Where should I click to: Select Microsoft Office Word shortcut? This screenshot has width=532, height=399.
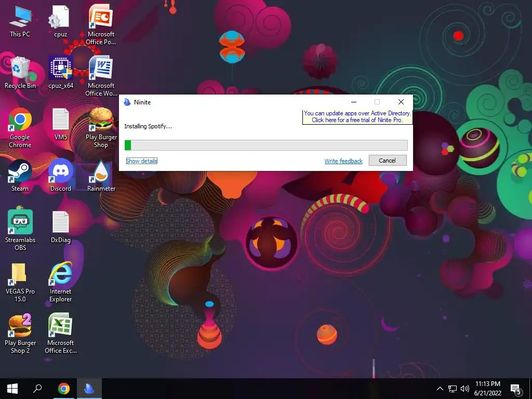[101, 76]
